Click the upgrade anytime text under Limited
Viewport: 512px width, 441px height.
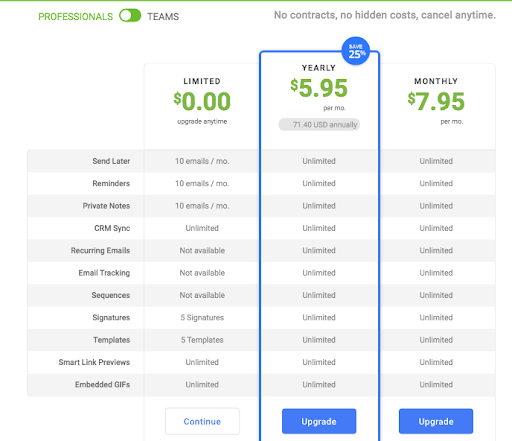[202, 121]
